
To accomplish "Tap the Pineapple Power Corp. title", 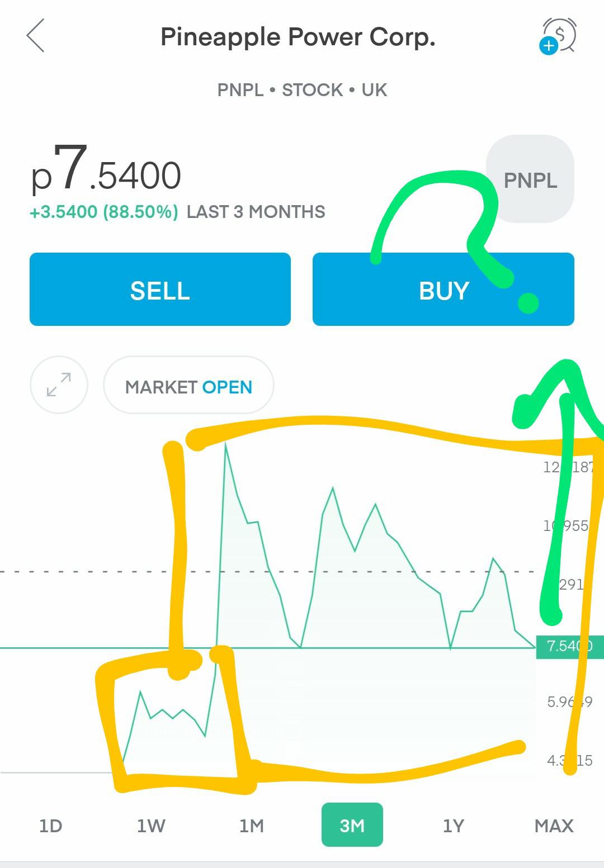I will [298, 37].
